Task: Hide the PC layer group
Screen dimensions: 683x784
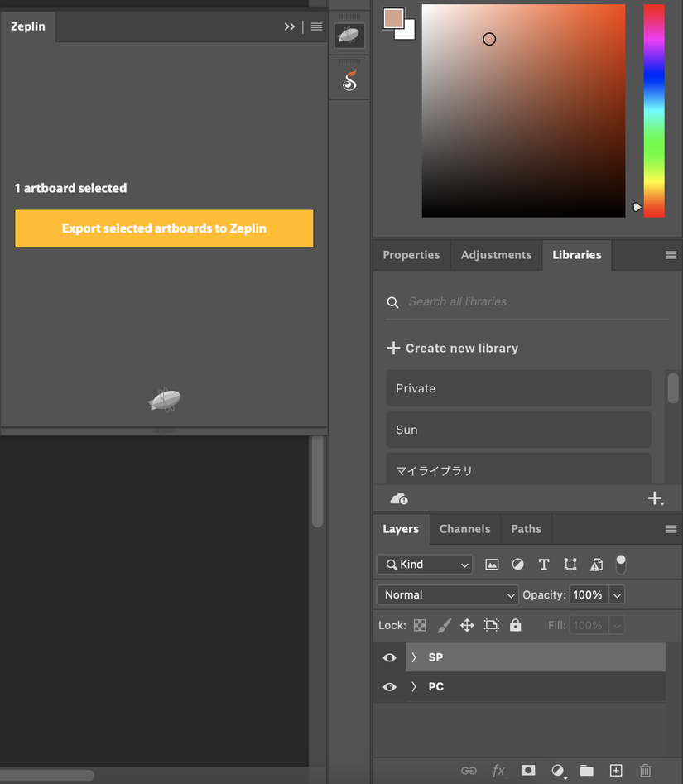Action: pos(389,687)
